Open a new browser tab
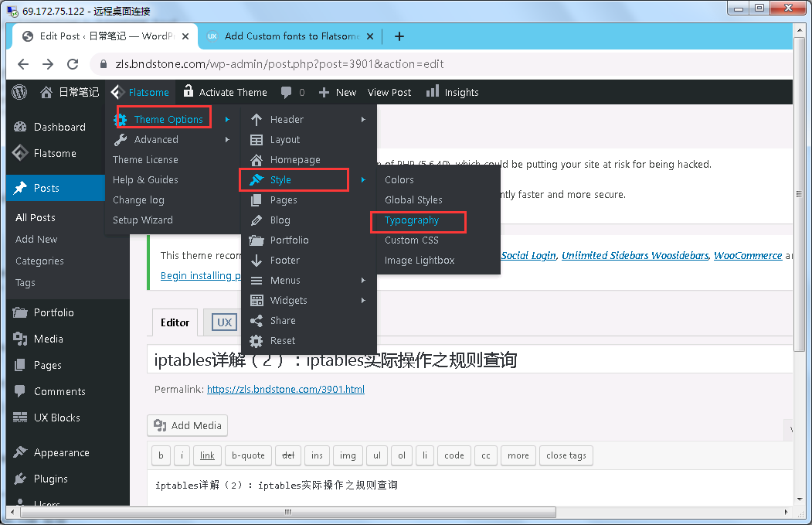The width and height of the screenshot is (812, 525). point(399,36)
